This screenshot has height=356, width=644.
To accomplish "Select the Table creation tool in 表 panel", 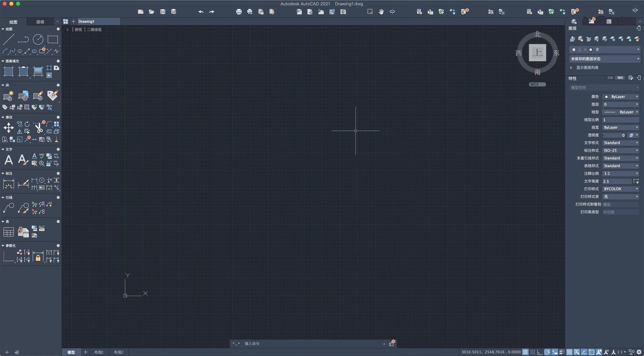I will tap(8, 232).
